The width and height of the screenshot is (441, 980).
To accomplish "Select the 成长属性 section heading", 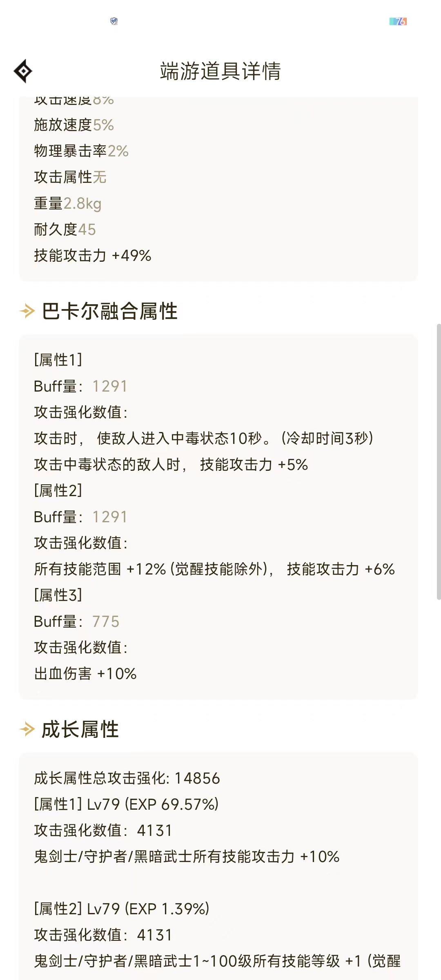I will coord(80,729).
